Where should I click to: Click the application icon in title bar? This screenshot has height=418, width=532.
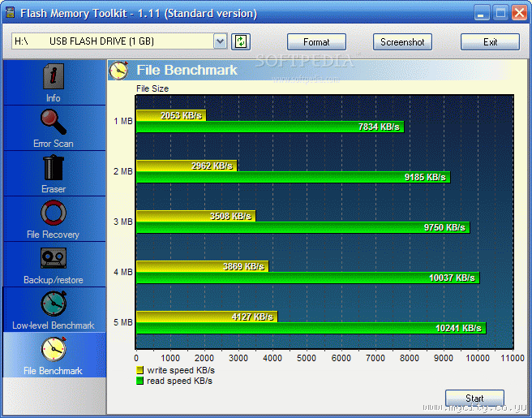pos(11,12)
